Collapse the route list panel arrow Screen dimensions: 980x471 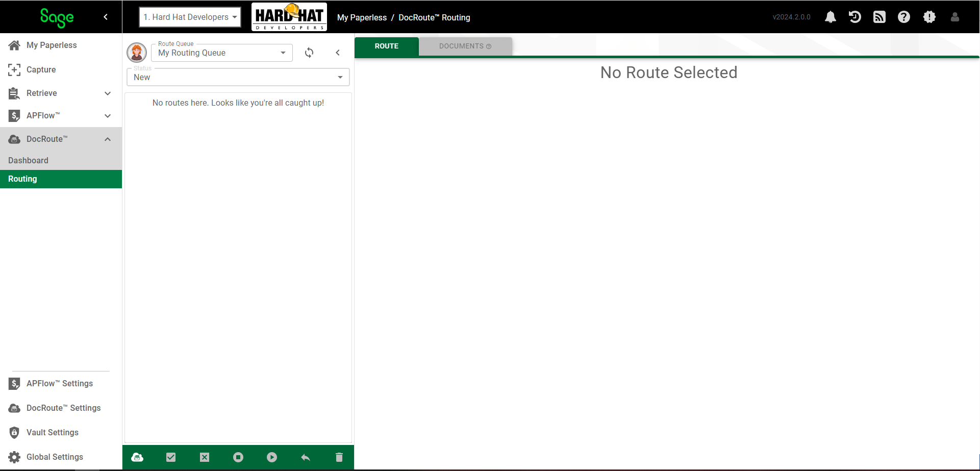pyautogui.click(x=338, y=53)
